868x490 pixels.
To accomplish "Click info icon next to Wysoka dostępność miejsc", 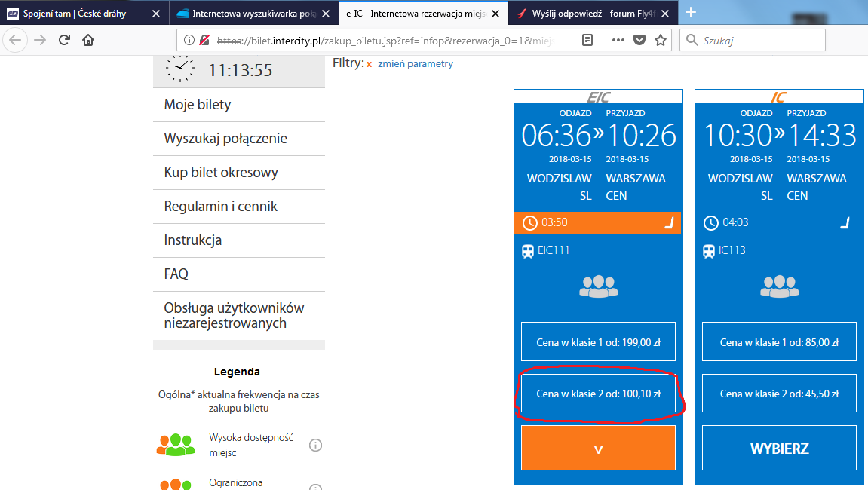I will click(315, 446).
